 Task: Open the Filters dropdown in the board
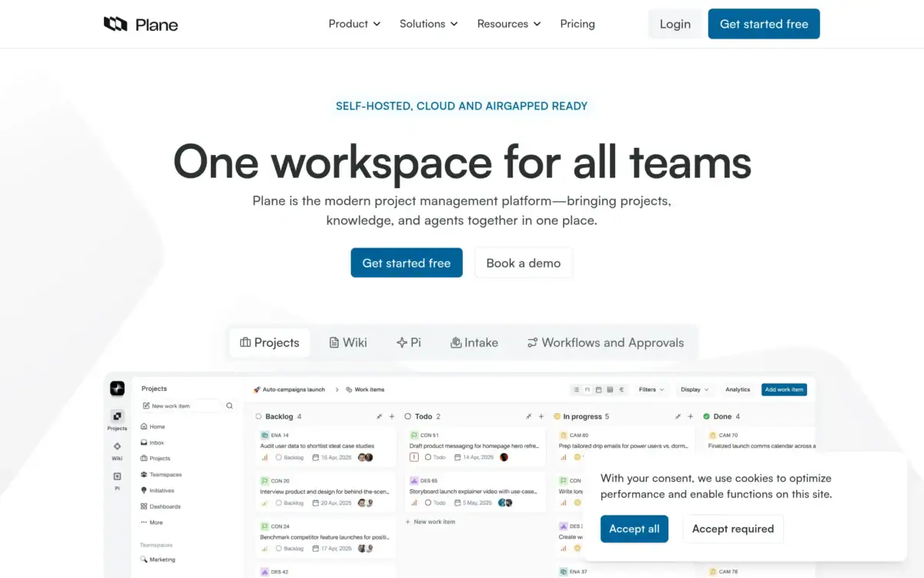pos(651,390)
